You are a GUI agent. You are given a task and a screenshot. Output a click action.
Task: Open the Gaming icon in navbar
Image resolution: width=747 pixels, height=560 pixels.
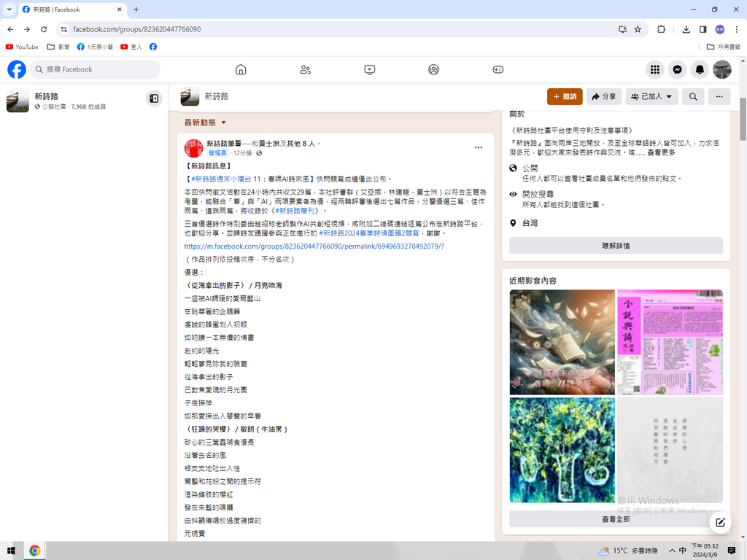pos(498,69)
